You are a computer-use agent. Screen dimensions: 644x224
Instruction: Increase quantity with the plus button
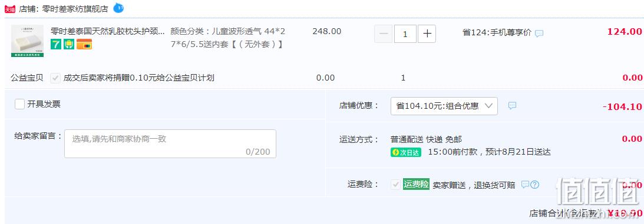(x=427, y=34)
